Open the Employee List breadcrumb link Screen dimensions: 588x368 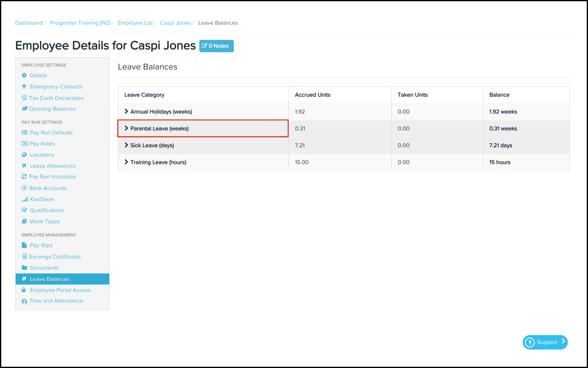pyautogui.click(x=135, y=23)
